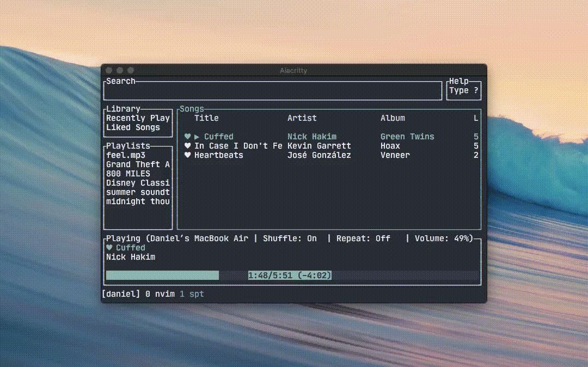Switch to tmux window 0 nvim
588x367 pixels.
click(160, 294)
